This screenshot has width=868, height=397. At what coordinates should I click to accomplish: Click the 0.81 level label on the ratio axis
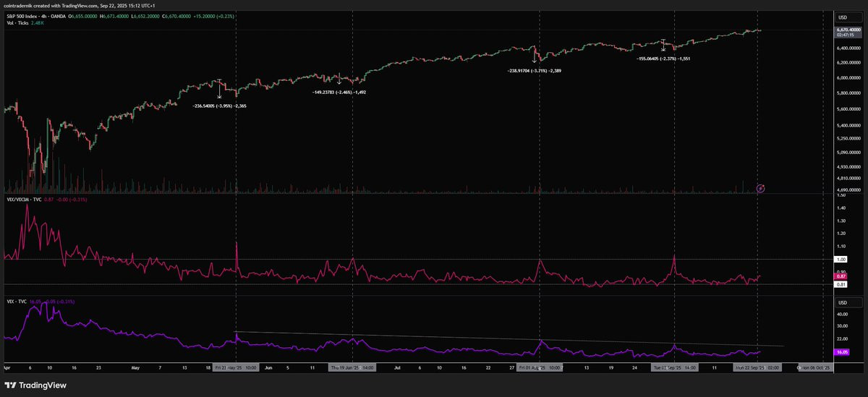841,284
